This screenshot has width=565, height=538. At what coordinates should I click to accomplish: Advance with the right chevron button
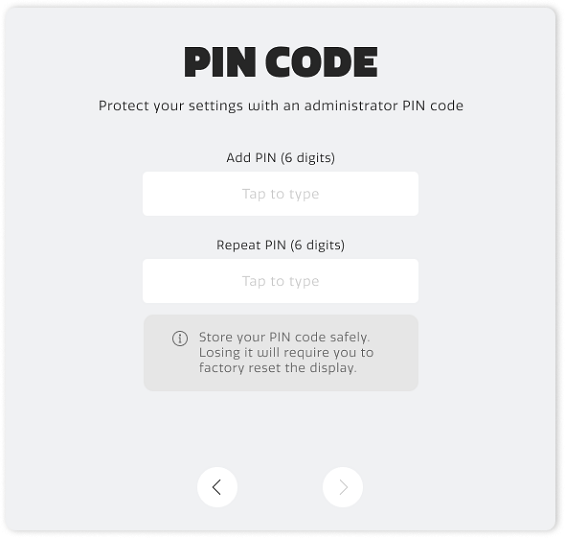tap(343, 487)
